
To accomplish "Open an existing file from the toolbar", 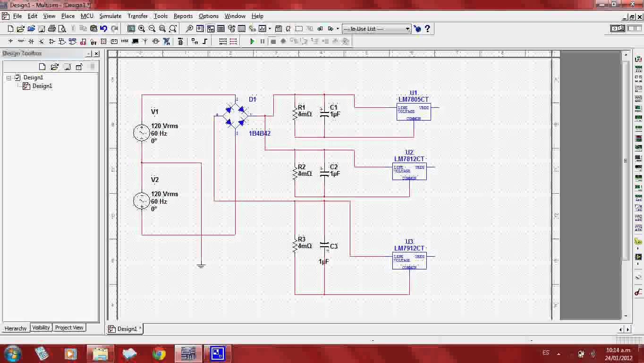I will point(21,29).
